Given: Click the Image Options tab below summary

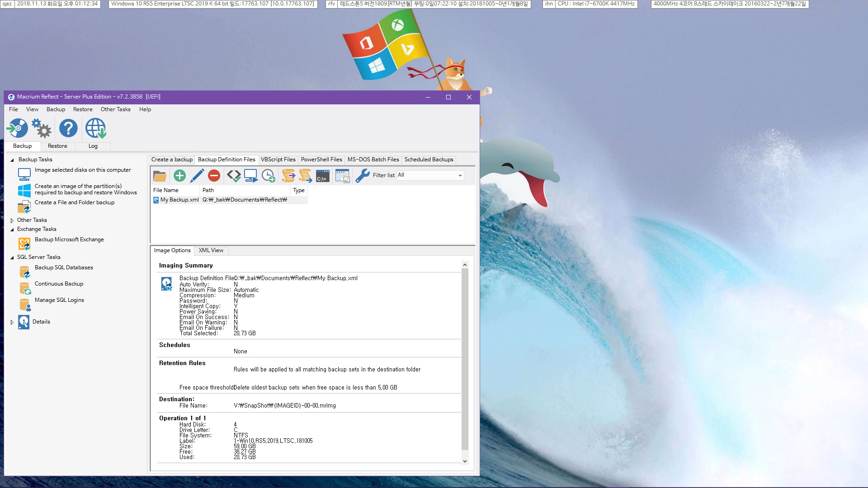Looking at the screenshot, I should pyautogui.click(x=172, y=250).
